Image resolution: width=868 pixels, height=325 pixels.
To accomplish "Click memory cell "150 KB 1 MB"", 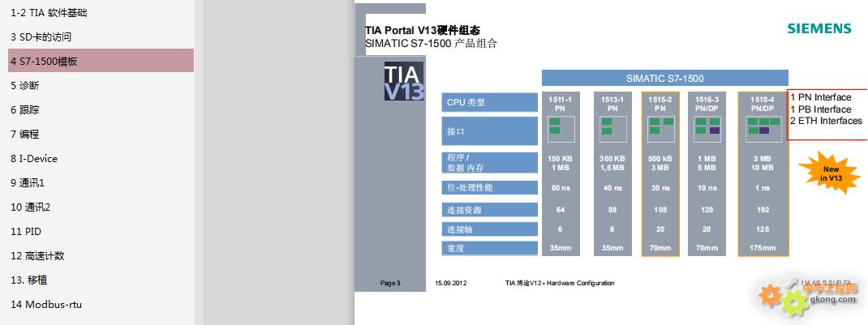I will click(x=561, y=163).
